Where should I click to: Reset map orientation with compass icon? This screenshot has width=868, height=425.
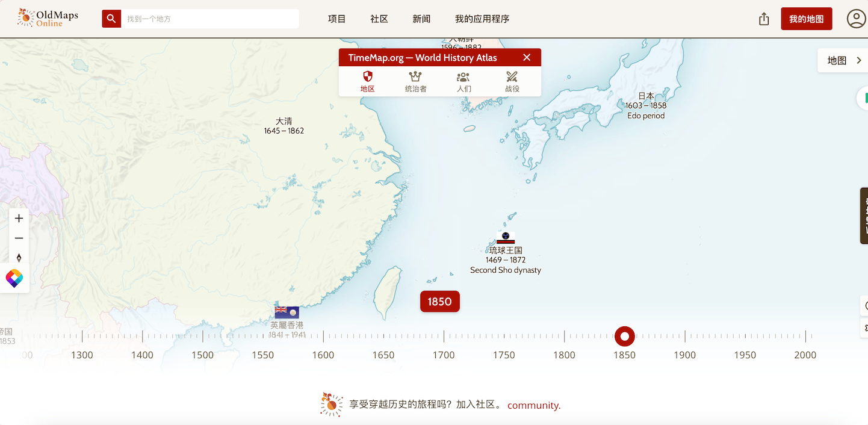coord(19,258)
